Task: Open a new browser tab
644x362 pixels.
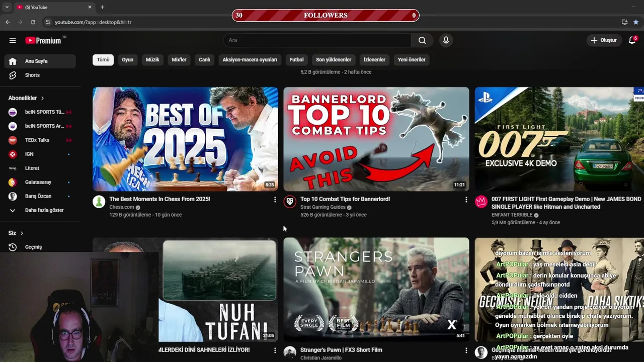Action: click(102, 7)
